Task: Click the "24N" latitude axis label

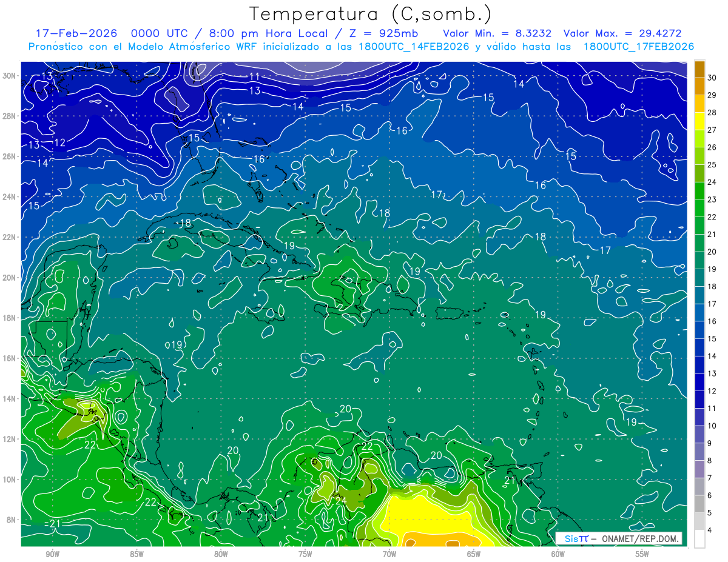Action: pos(10,196)
